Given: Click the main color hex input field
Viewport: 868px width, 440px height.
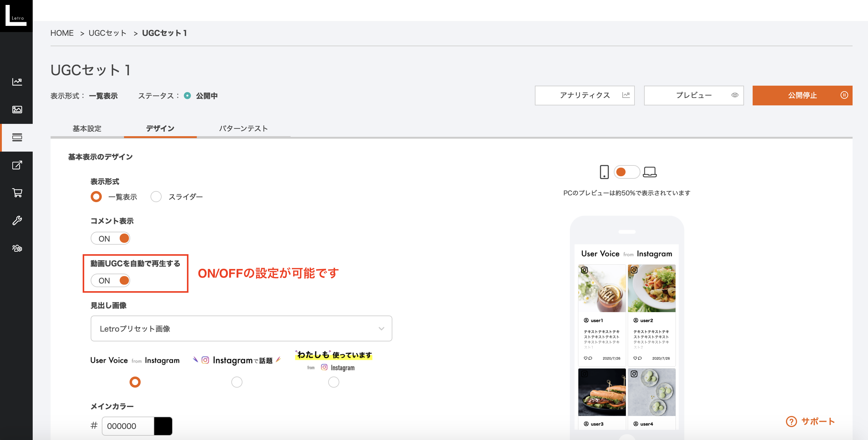Looking at the screenshot, I should 128,426.
